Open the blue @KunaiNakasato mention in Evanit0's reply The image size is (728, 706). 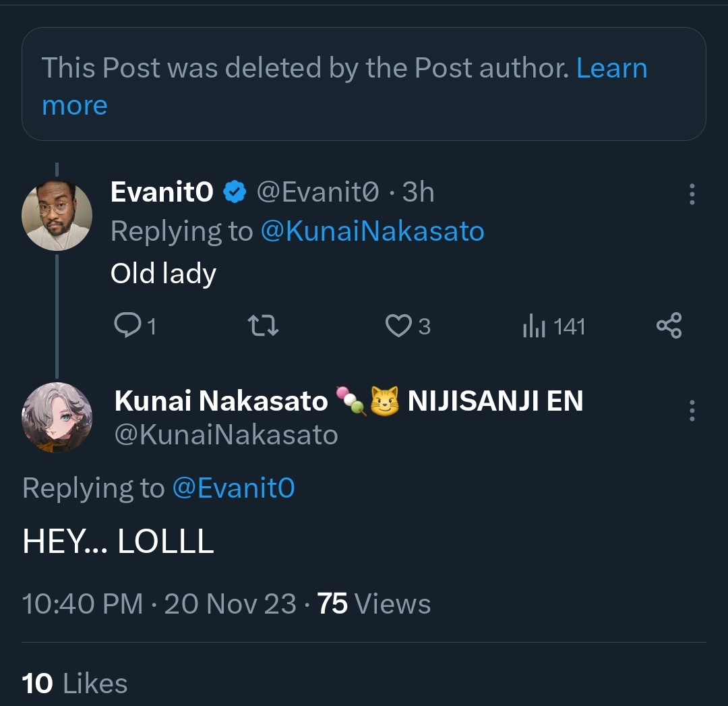coord(372,231)
